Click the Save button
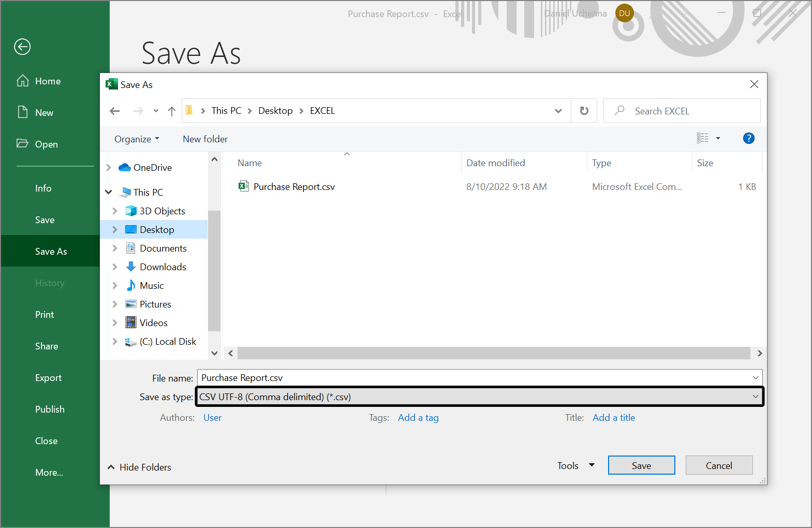The width and height of the screenshot is (812, 528). [x=641, y=465]
